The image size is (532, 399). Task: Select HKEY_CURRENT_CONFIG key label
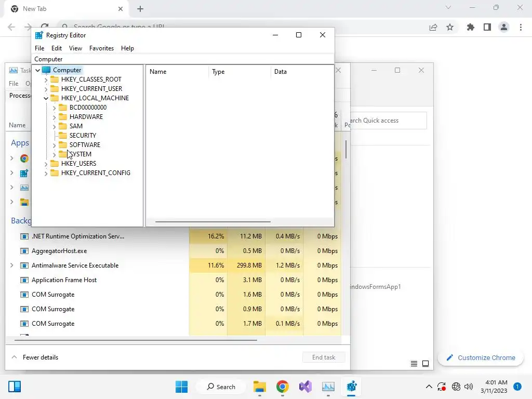pos(96,173)
